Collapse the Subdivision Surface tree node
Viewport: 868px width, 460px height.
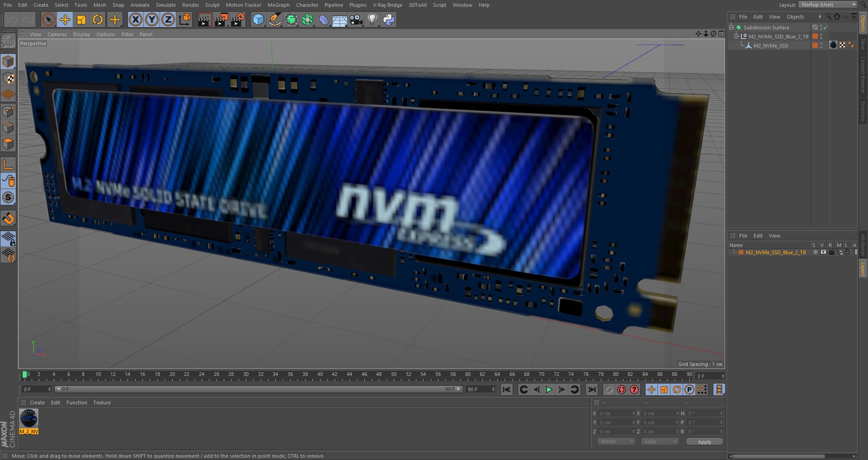[731, 27]
